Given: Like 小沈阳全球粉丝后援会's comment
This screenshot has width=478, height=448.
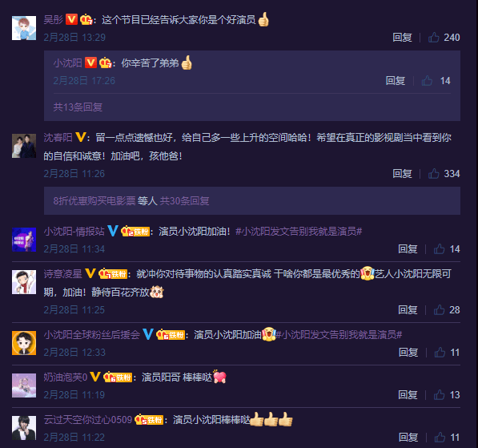Looking at the screenshot, I should [440, 353].
